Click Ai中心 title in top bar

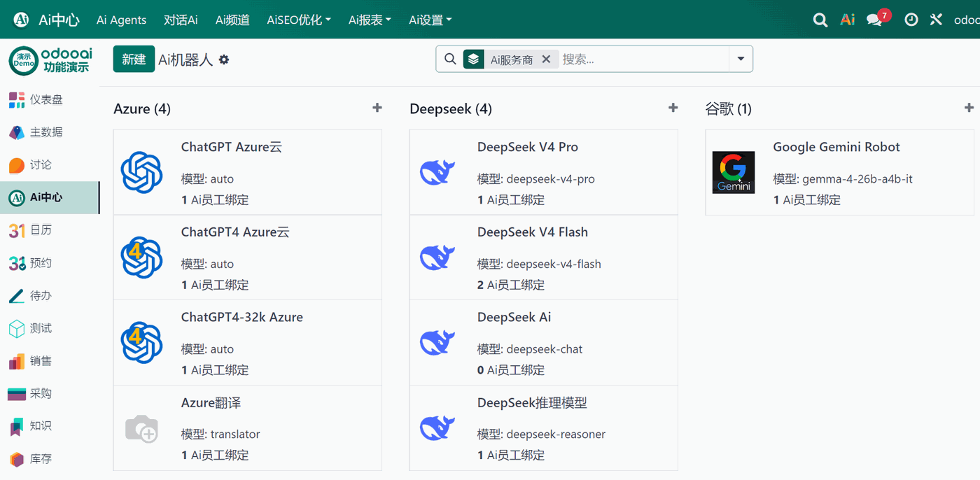pyautogui.click(x=59, y=20)
